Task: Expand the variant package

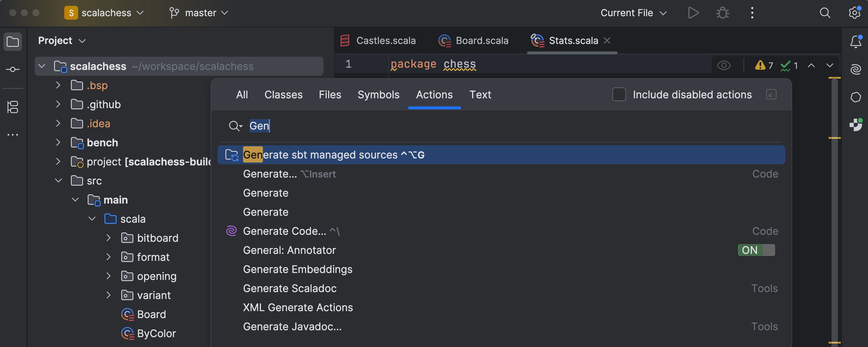Action: pyautogui.click(x=108, y=295)
